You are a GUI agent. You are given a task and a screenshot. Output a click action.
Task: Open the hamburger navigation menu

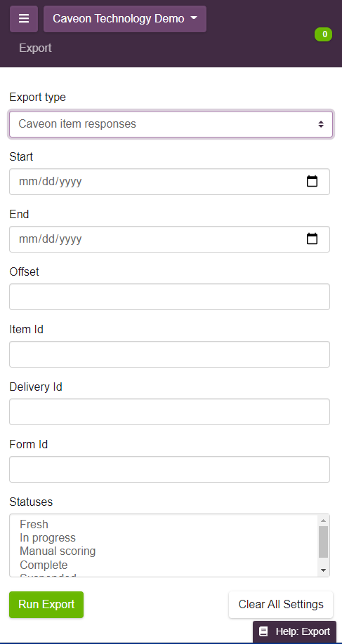(24, 19)
